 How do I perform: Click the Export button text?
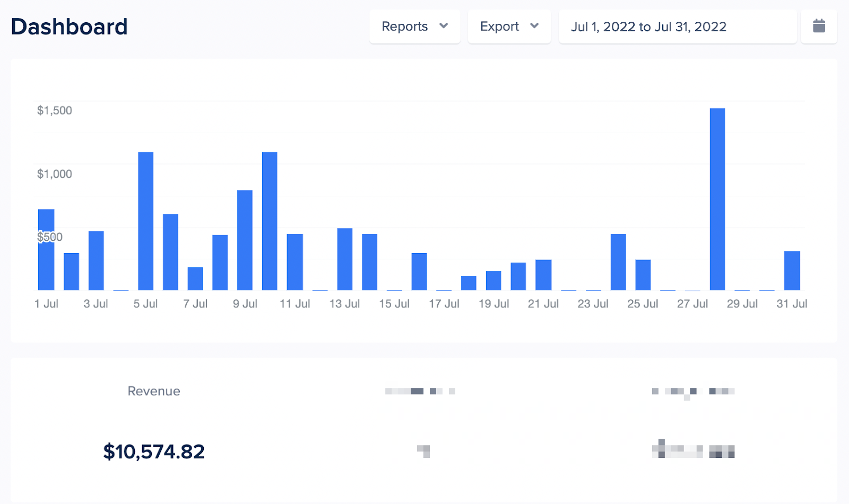click(499, 26)
